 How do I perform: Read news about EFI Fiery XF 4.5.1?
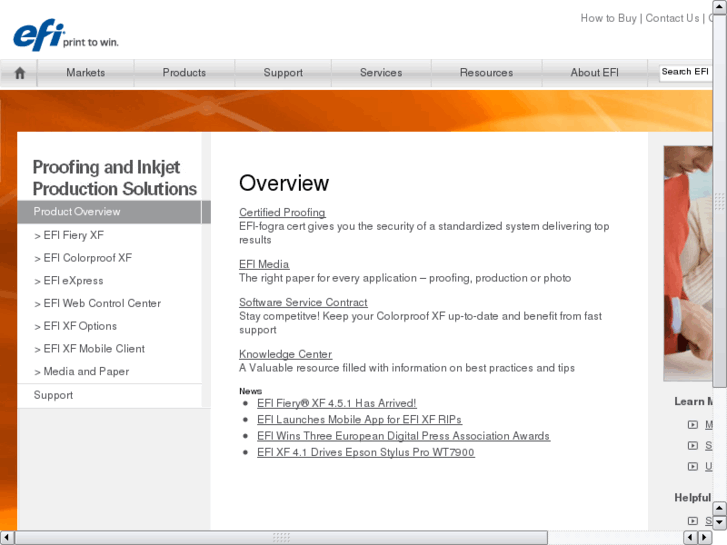[336, 404]
